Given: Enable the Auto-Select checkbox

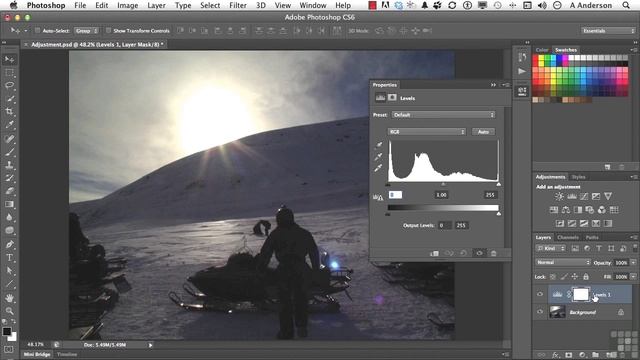Looking at the screenshot, I should (x=38, y=31).
